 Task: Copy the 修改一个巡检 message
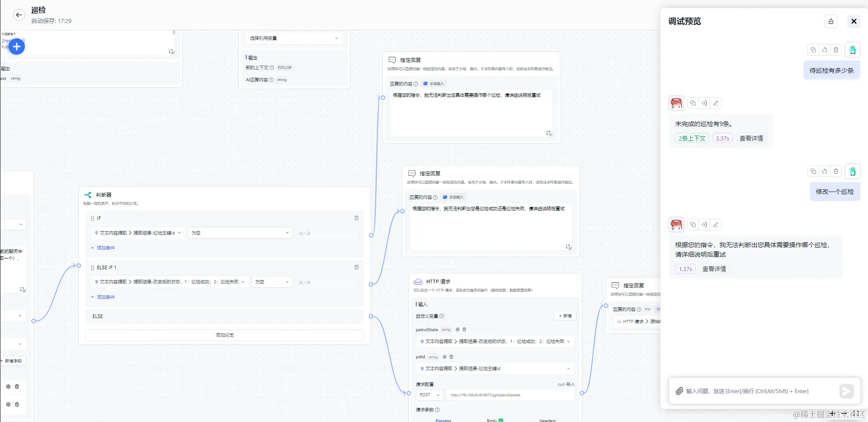coord(813,171)
